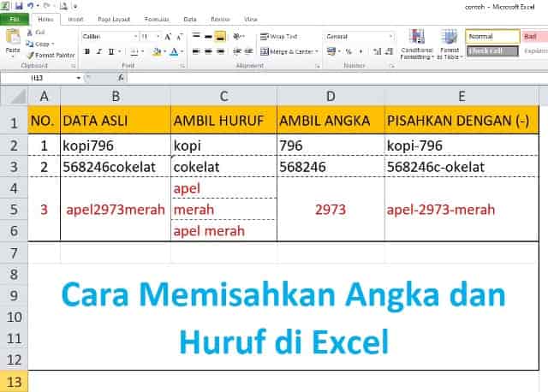The width and height of the screenshot is (548, 392).
Task: Switch to the Insert tab
Action: tap(76, 19)
